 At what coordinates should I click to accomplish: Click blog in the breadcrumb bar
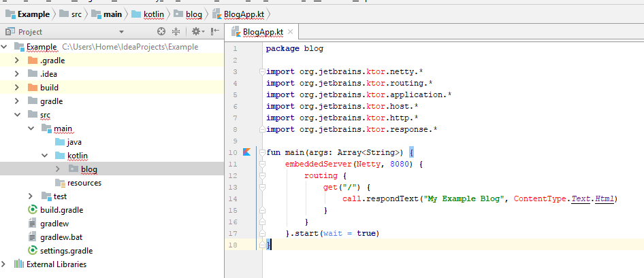(x=188, y=14)
